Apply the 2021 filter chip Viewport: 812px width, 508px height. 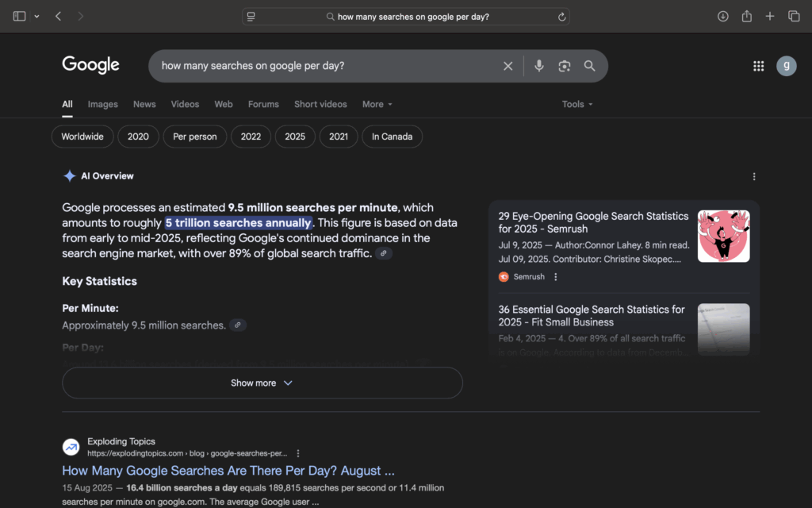click(x=339, y=137)
